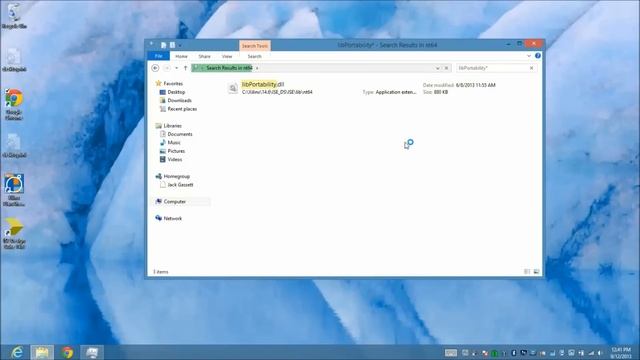The image size is (640, 360).
Task: Switch to the Home ribbon tab
Action: [x=181, y=56]
